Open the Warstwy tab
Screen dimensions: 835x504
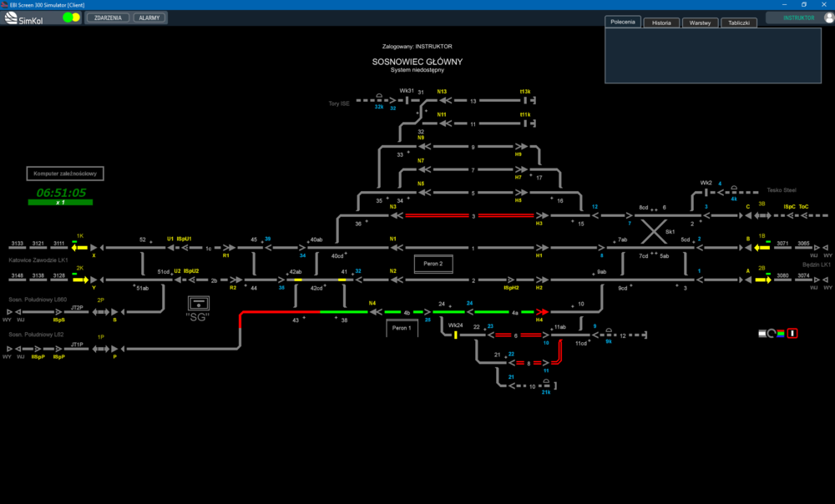pyautogui.click(x=700, y=23)
